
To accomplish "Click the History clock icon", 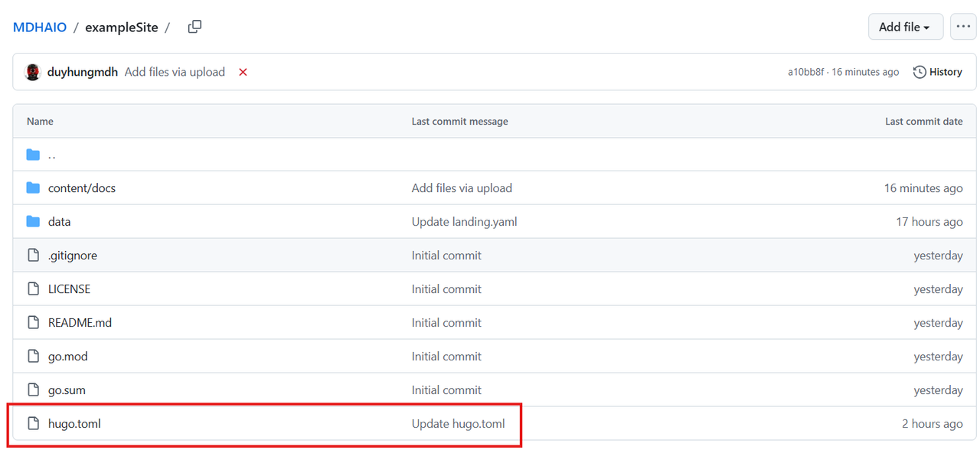I will click(920, 72).
